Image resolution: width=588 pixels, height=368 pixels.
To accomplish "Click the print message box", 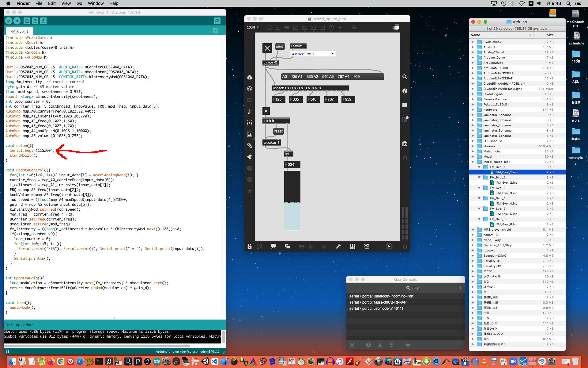I will [x=280, y=47].
